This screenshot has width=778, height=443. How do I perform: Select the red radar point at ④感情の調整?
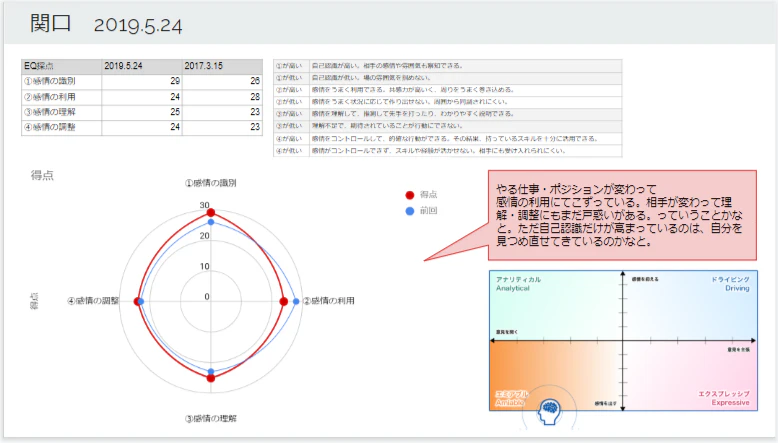137,301
